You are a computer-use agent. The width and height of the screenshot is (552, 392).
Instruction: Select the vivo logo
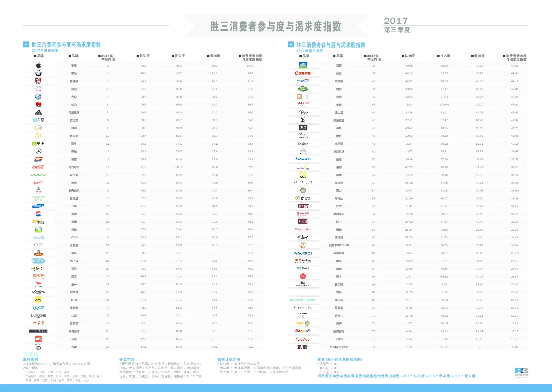pos(38,238)
